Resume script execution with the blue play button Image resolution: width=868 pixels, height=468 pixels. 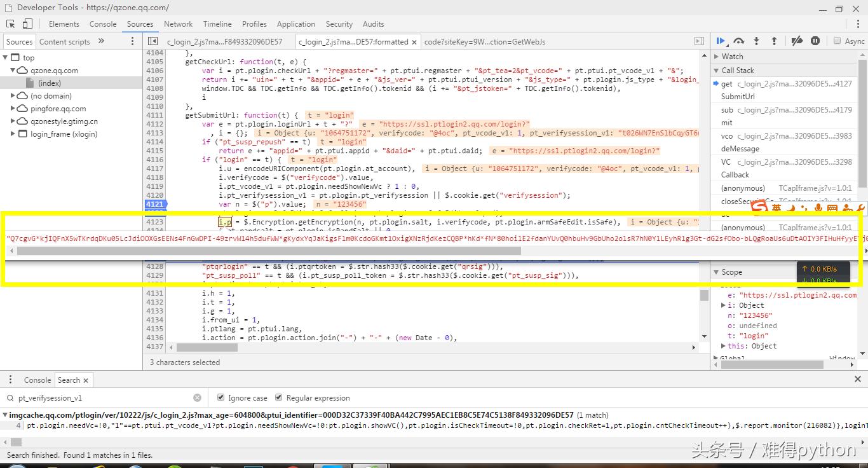(x=721, y=41)
